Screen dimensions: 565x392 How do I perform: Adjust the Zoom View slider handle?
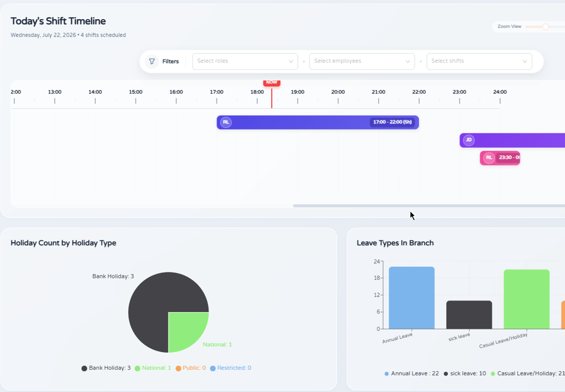tap(545, 27)
